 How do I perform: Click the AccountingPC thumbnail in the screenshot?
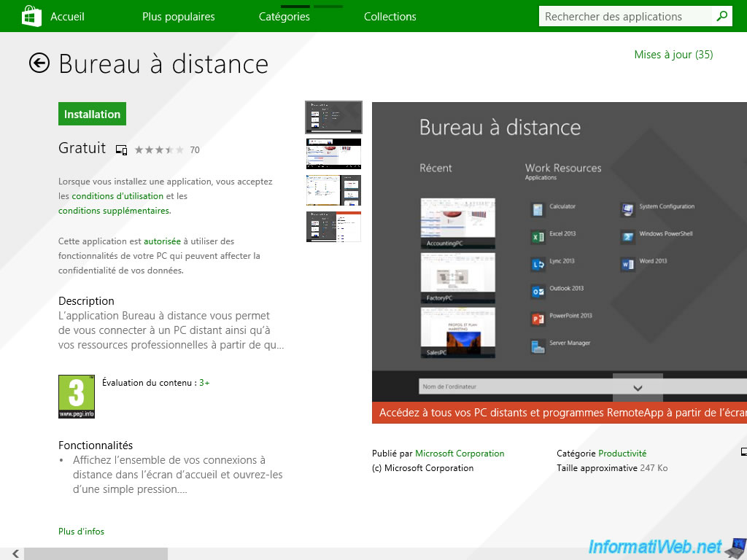[458, 223]
